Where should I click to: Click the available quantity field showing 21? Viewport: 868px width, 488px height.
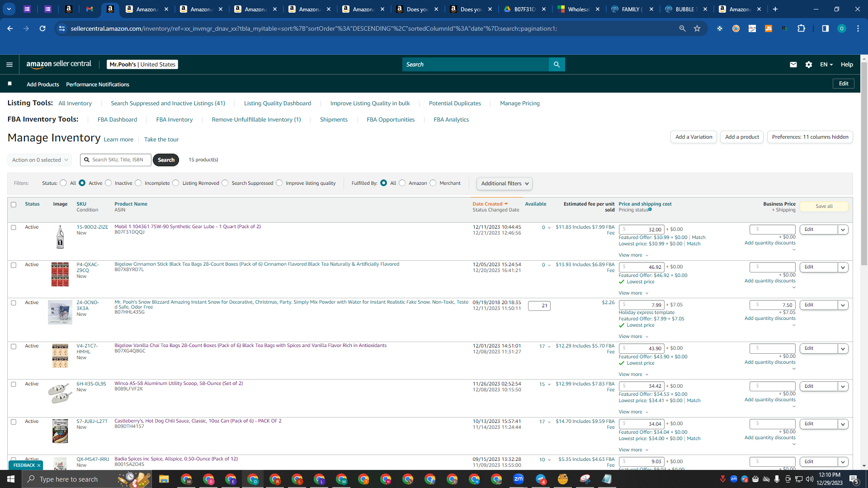coord(539,306)
